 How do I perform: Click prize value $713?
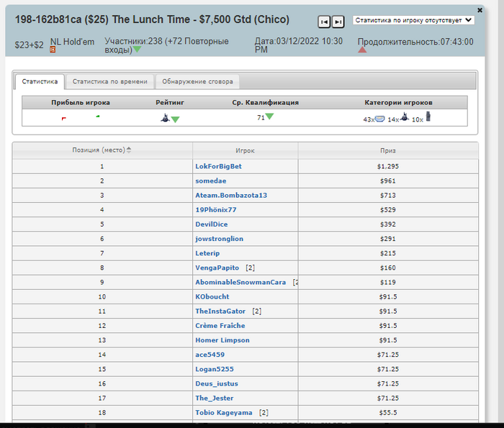[388, 195]
